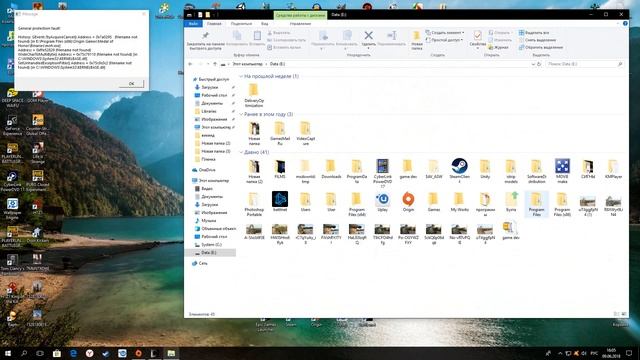Select "Быстрый доступ" in the navigation pane

point(211,79)
